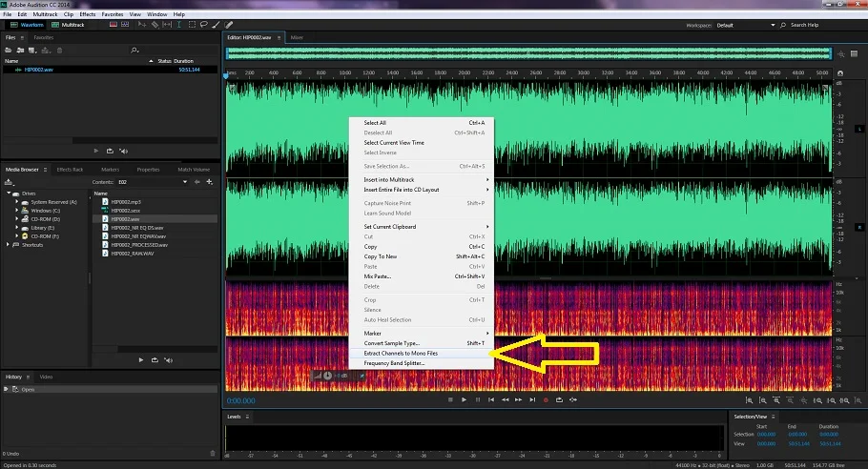The height and width of the screenshot is (469, 868).
Task: Open the Contents folder dropdown
Action: click(x=185, y=182)
